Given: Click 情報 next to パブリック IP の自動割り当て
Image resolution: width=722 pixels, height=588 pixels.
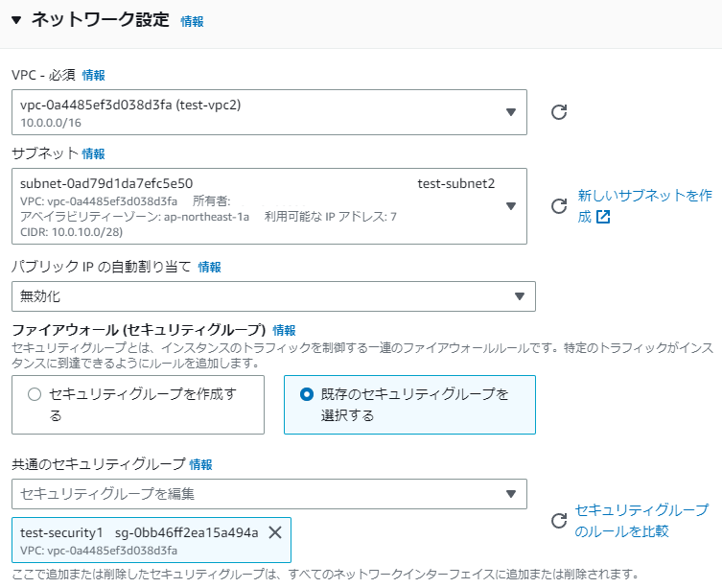Looking at the screenshot, I should (209, 268).
